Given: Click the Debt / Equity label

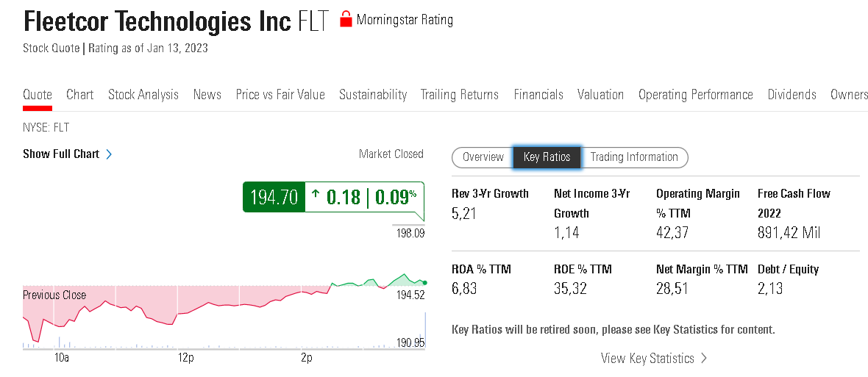Looking at the screenshot, I should pyautogui.click(x=788, y=270).
